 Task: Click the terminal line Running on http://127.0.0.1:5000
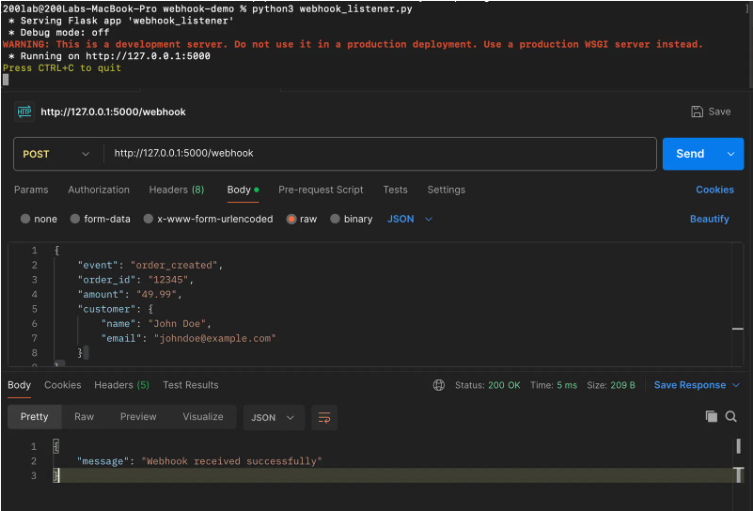click(x=109, y=56)
